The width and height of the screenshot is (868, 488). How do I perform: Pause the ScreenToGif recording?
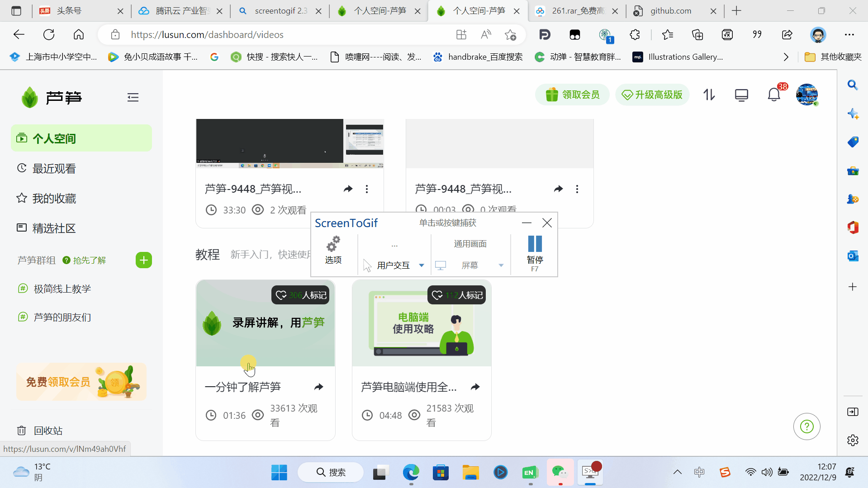(535, 253)
